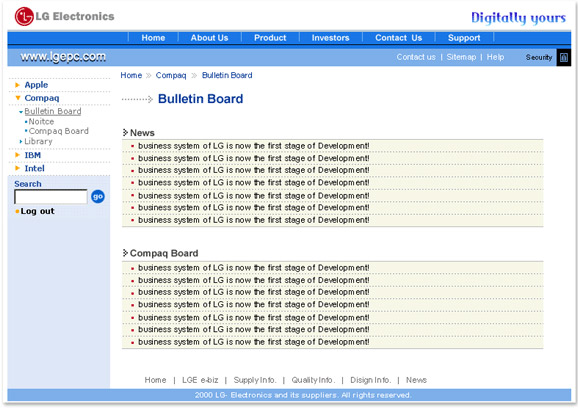Viewport: 578px width, 408px height.
Task: Open the Product menu tab
Action: [270, 38]
